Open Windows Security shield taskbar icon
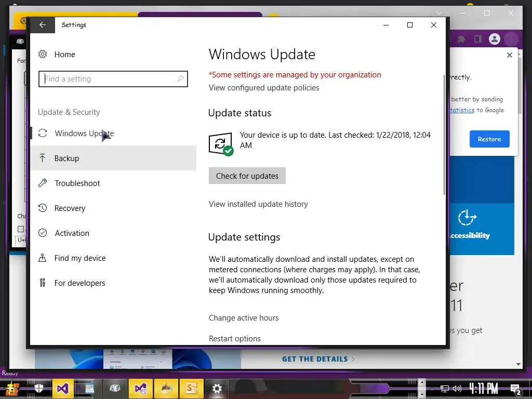The height and width of the screenshot is (399, 532). (38, 388)
